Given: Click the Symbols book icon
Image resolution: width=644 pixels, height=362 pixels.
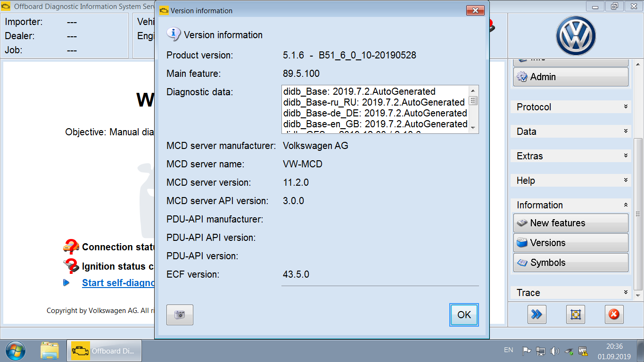Looking at the screenshot, I should coord(522,263).
